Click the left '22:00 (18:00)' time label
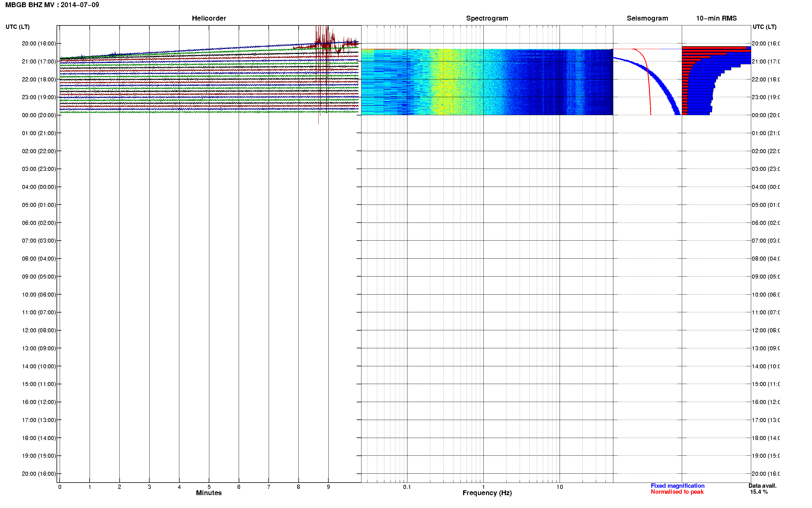The width and height of the screenshot is (812, 508). pyautogui.click(x=39, y=79)
